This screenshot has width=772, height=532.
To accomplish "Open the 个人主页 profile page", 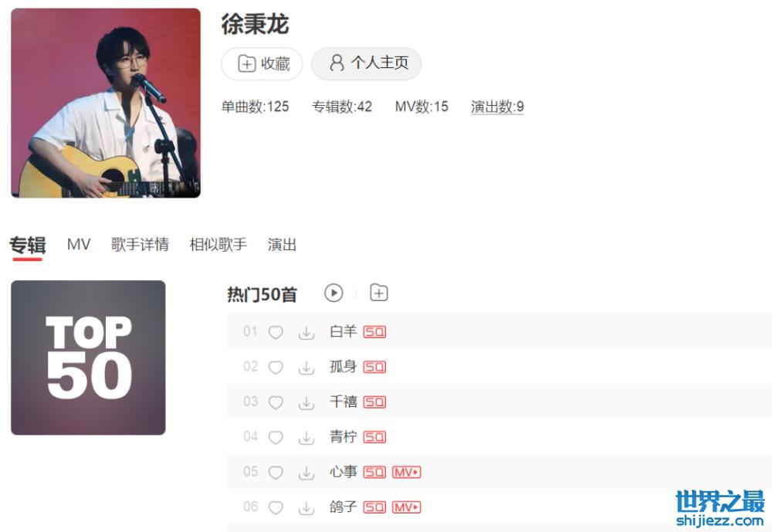I will pos(366,63).
